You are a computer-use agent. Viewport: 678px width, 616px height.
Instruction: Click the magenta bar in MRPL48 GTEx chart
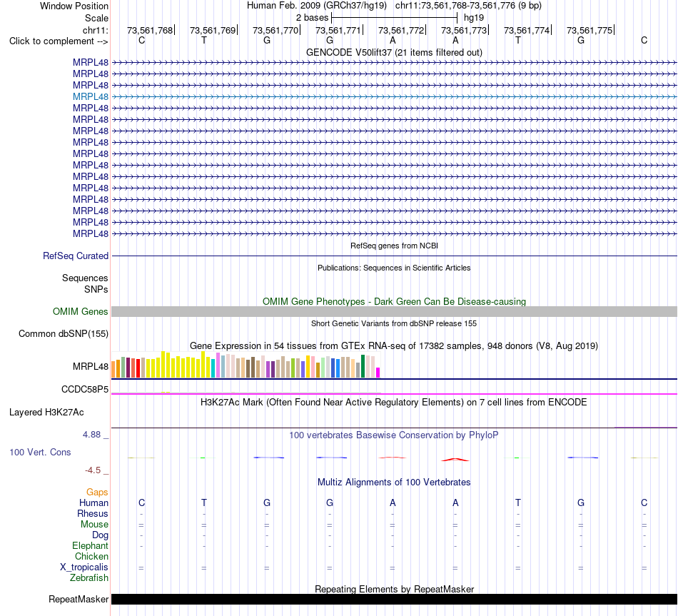378,373
